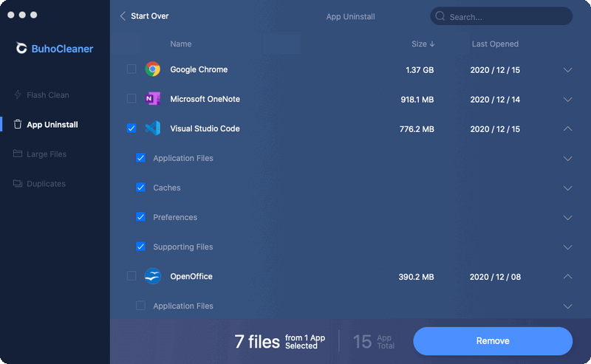Screen dimensions: 591x364
Task: Click the Duplicates icon in sidebar
Action: [17, 183]
